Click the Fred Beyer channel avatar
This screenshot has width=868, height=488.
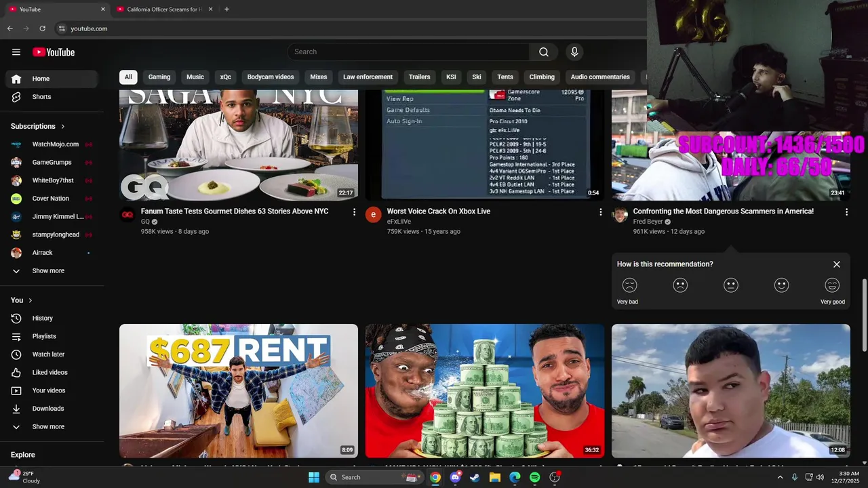click(x=620, y=215)
